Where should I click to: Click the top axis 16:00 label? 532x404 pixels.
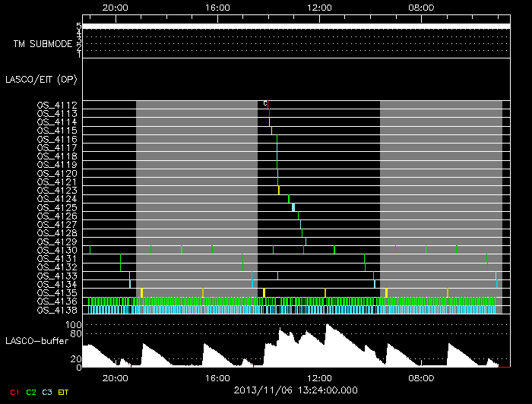[x=217, y=8]
